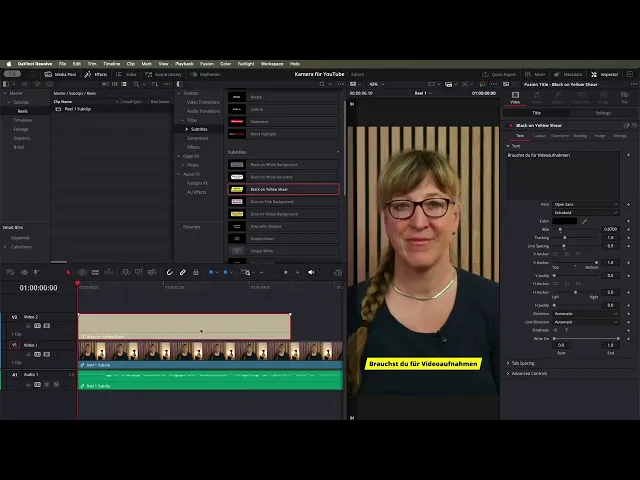Viewport: 640px width, 480px height.
Task: Toggle Black on Yellow Shear enable dot
Action: coord(510,125)
